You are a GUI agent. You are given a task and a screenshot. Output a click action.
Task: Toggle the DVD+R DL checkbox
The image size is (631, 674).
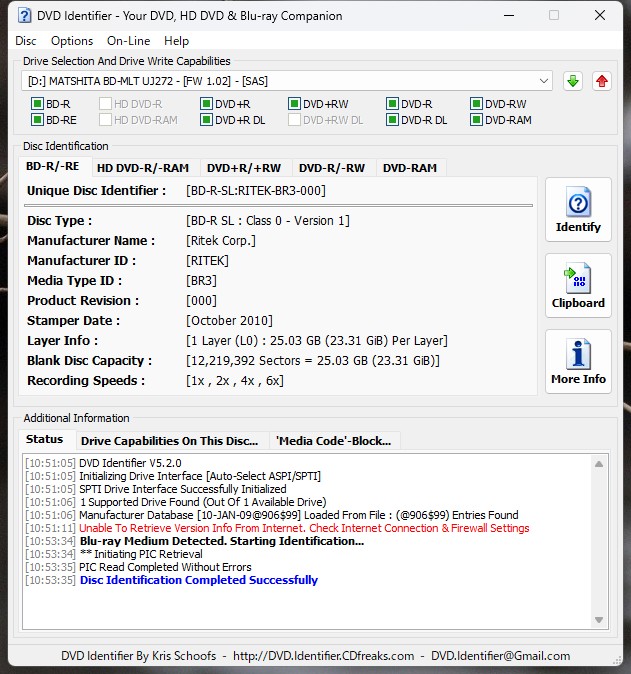click(206, 119)
